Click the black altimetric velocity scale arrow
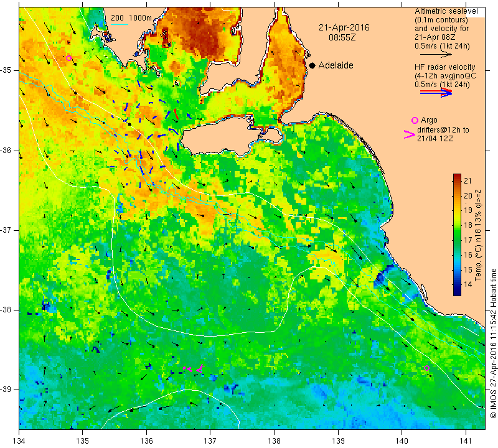The width and height of the screenshot is (498, 448). 436,54
